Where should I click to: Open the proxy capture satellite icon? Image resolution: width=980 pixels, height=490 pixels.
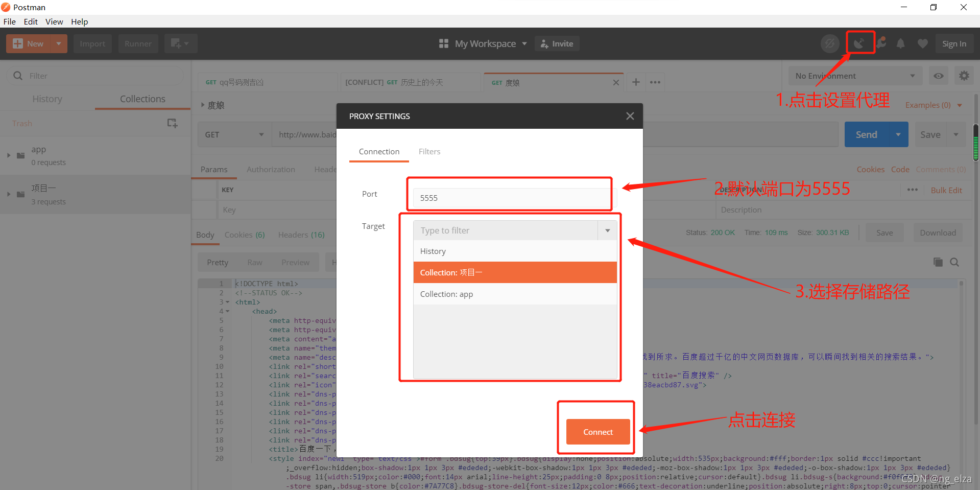point(859,43)
